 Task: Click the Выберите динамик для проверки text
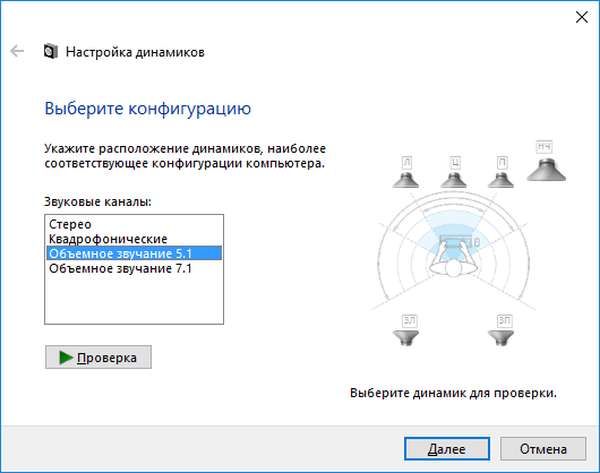pos(453,393)
